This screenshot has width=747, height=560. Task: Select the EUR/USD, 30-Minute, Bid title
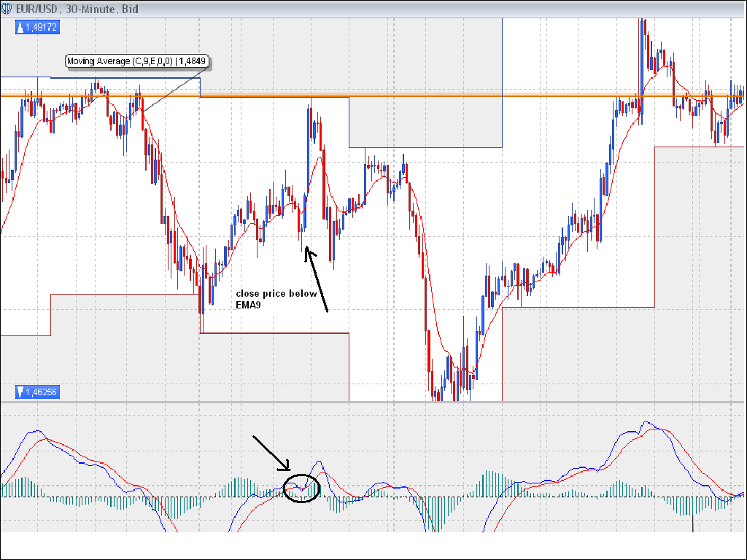click(77, 9)
